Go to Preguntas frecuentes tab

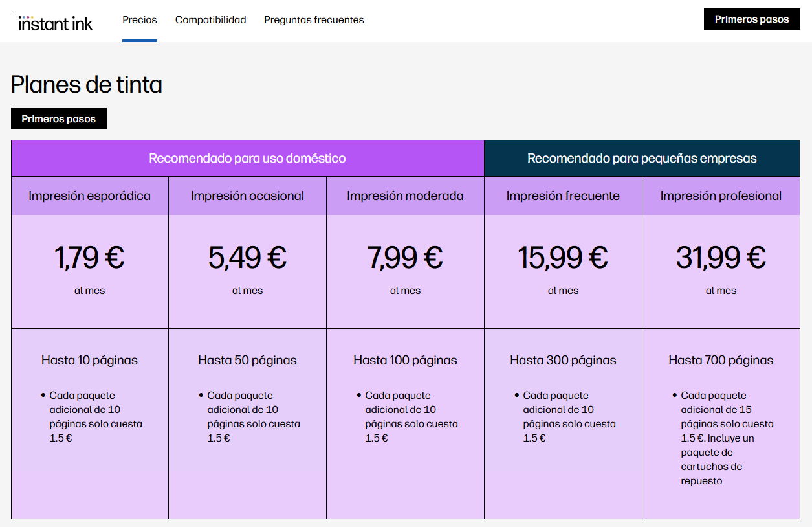click(x=314, y=20)
